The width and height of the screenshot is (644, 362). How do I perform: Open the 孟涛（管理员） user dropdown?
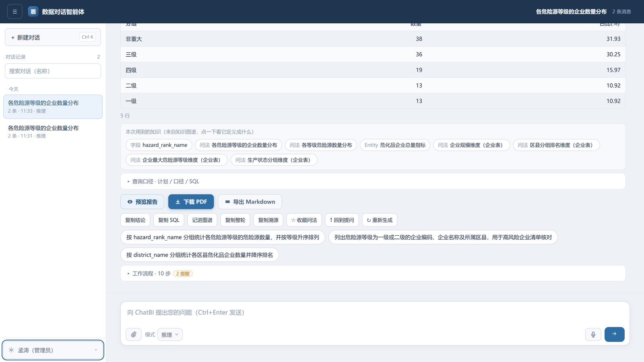pos(53,350)
